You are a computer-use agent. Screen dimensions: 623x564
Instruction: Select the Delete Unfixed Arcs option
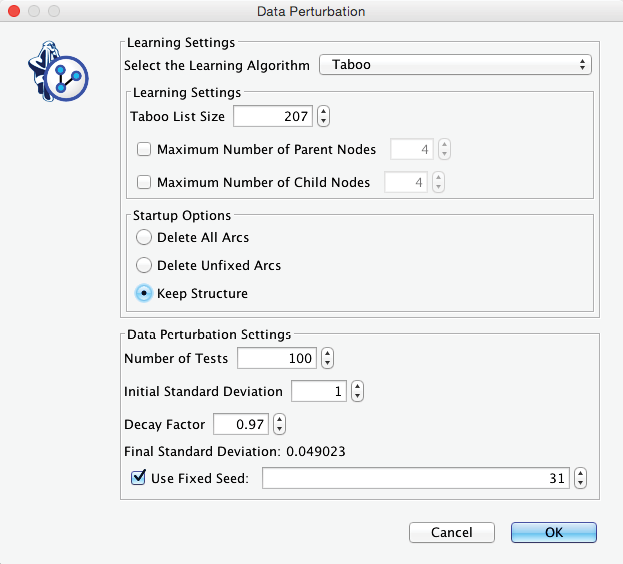pyautogui.click(x=144, y=265)
